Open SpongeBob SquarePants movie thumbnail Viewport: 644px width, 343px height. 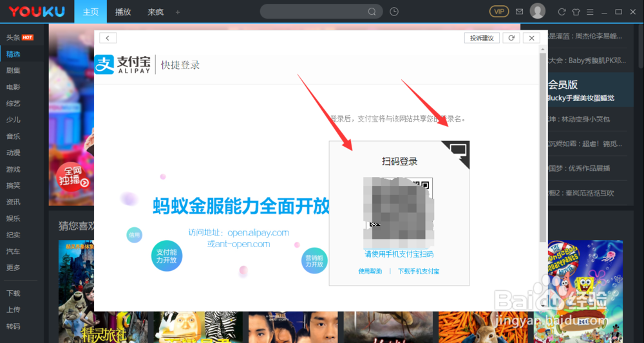pos(585,292)
